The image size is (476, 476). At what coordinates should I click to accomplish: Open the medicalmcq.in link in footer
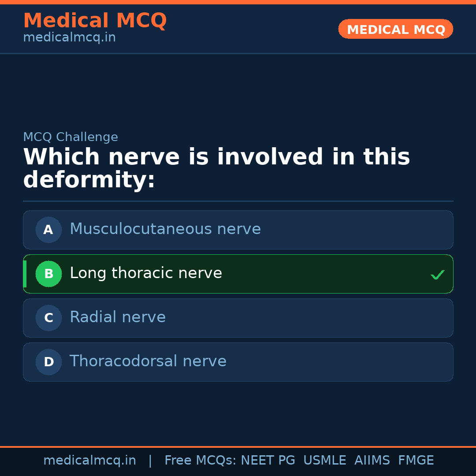coord(90,460)
